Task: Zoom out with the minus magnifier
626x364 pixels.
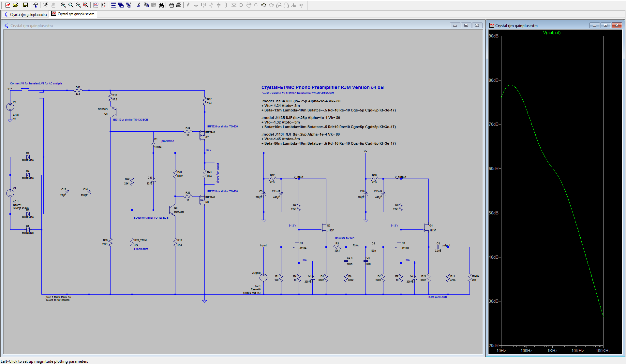Action: point(78,5)
